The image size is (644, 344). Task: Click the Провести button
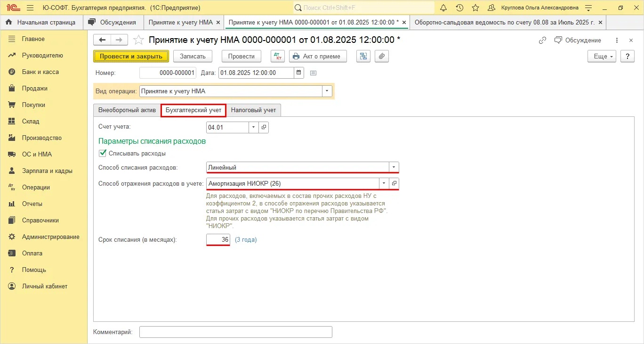[241, 56]
